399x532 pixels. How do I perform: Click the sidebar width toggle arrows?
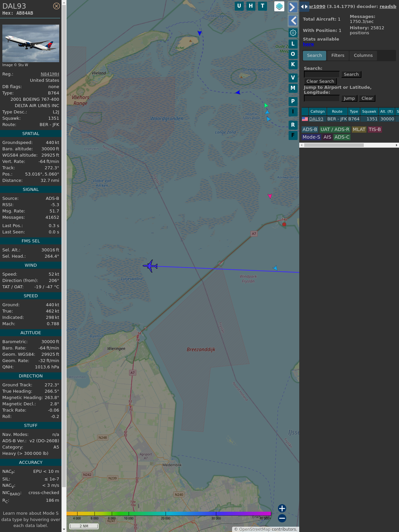click(x=304, y=6)
